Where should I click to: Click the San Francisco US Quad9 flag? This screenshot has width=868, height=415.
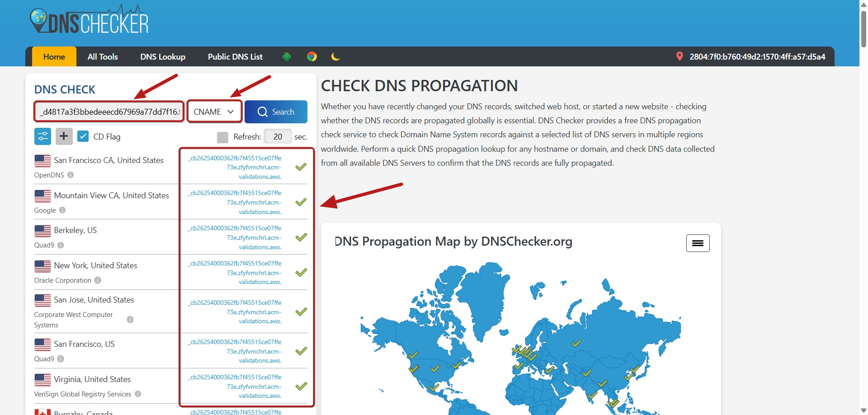click(x=42, y=345)
